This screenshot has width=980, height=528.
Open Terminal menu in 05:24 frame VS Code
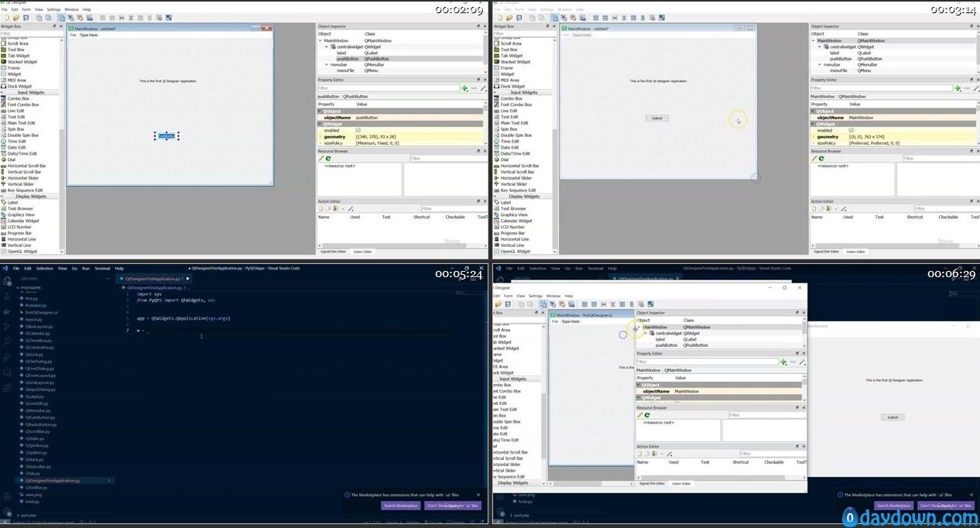102,269
